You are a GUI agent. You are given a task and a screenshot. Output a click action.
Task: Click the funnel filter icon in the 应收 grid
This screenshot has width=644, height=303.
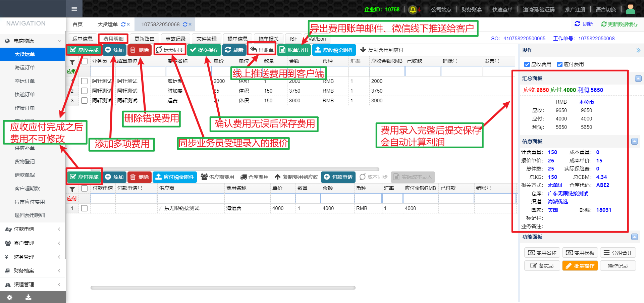tap(72, 62)
